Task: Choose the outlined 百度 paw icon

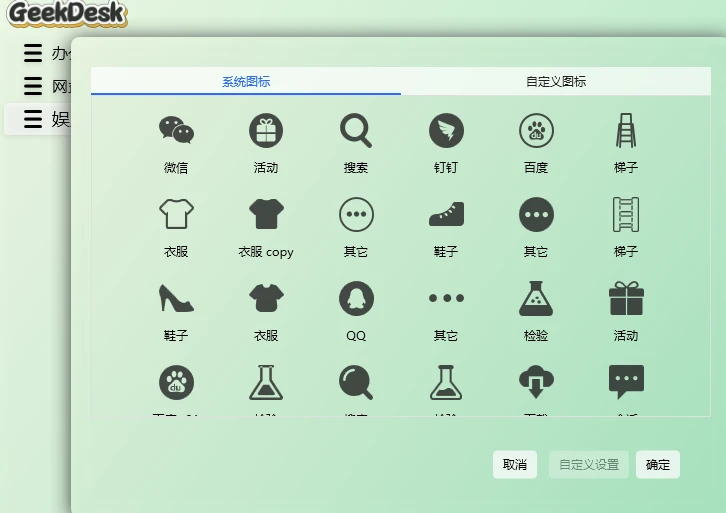Action: (536, 130)
